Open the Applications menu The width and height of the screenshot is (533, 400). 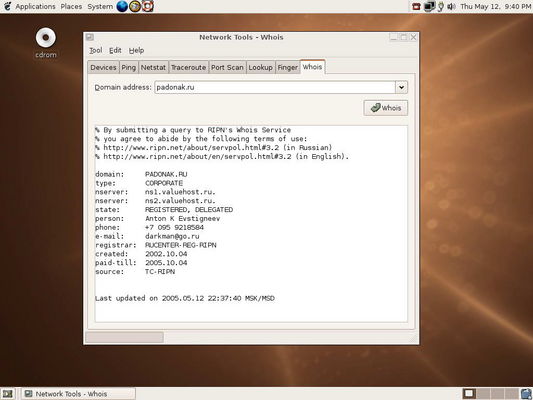click(35, 6)
